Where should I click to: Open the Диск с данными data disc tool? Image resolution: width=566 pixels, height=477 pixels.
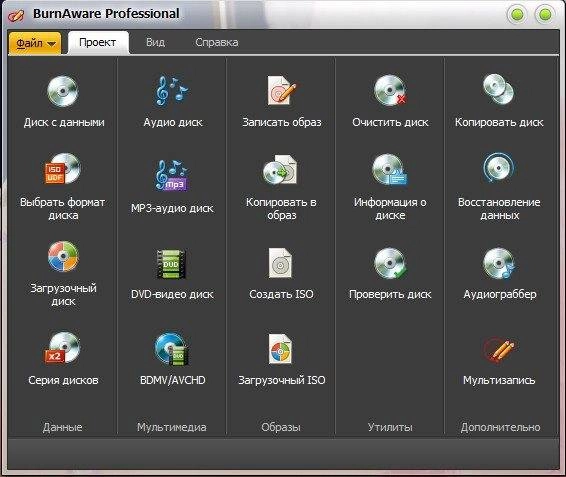tap(64, 102)
